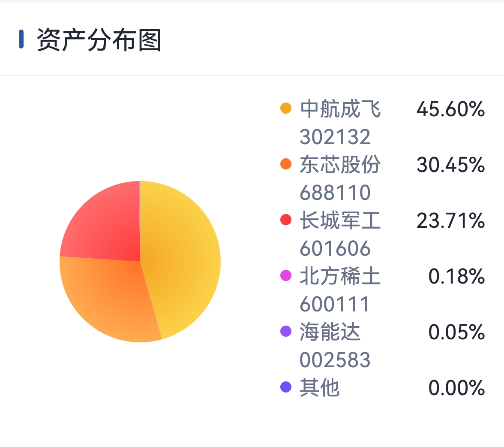Click the violet 其他 legend dot
The image size is (504, 447).
pyautogui.click(x=286, y=387)
